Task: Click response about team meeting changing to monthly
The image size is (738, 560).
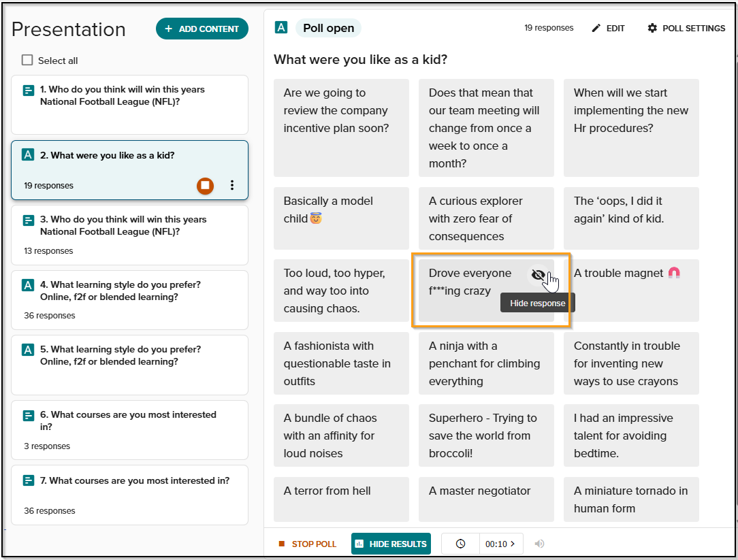Action: tap(486, 128)
